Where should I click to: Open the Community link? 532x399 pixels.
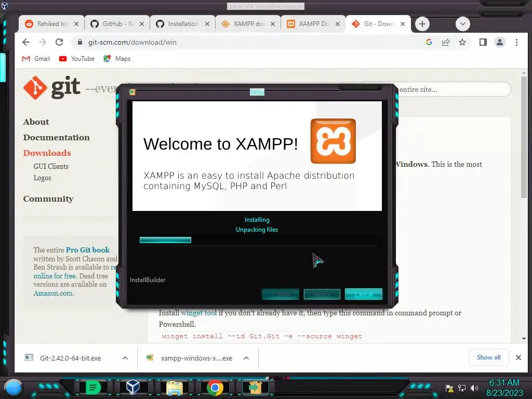coord(48,199)
